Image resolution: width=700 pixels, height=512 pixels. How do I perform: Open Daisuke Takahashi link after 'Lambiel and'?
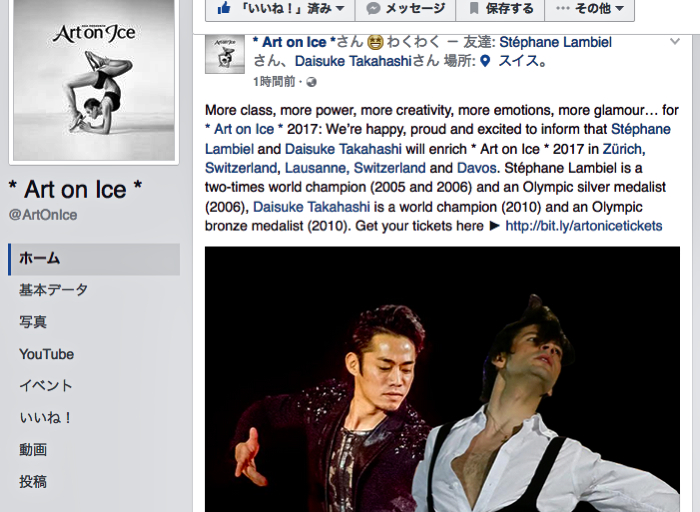pos(343,149)
